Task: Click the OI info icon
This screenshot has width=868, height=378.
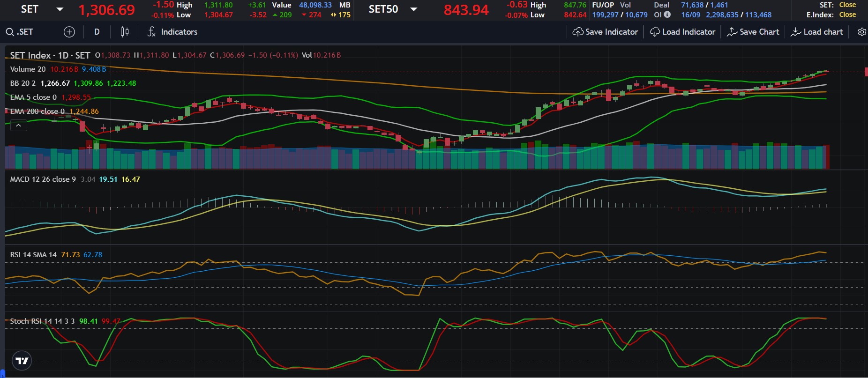Action: click(667, 15)
